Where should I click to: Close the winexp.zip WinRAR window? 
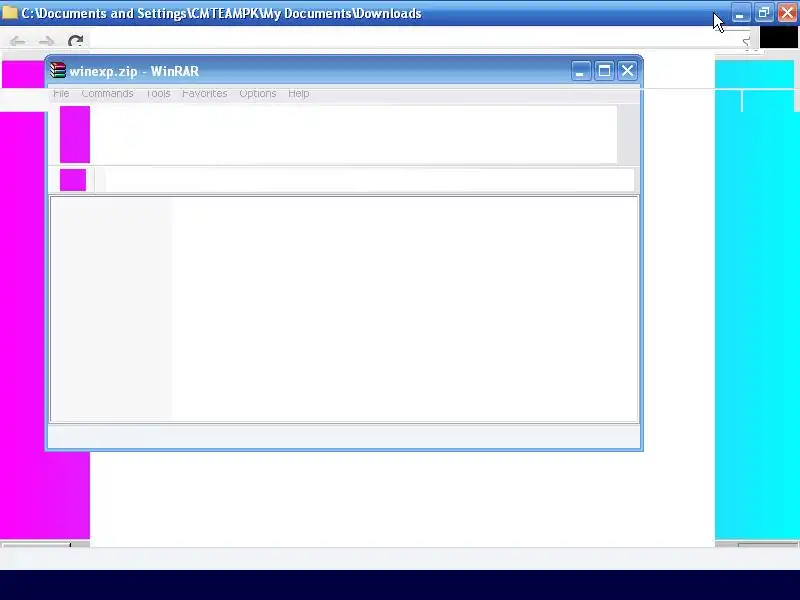pos(627,70)
